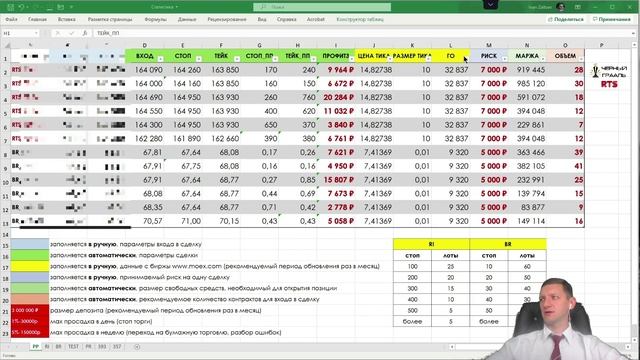Open filter dropdown on РИСК header
This screenshot has width=640, height=360.
pos(504,59)
